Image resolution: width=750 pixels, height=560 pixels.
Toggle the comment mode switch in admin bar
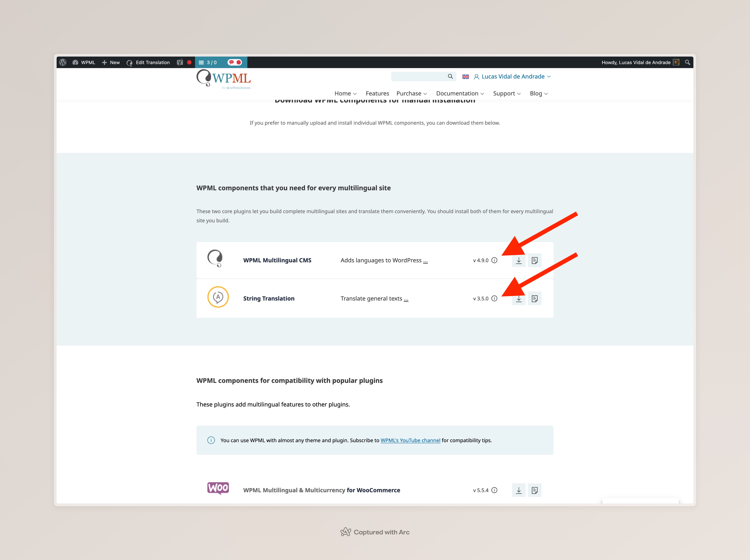coord(235,62)
